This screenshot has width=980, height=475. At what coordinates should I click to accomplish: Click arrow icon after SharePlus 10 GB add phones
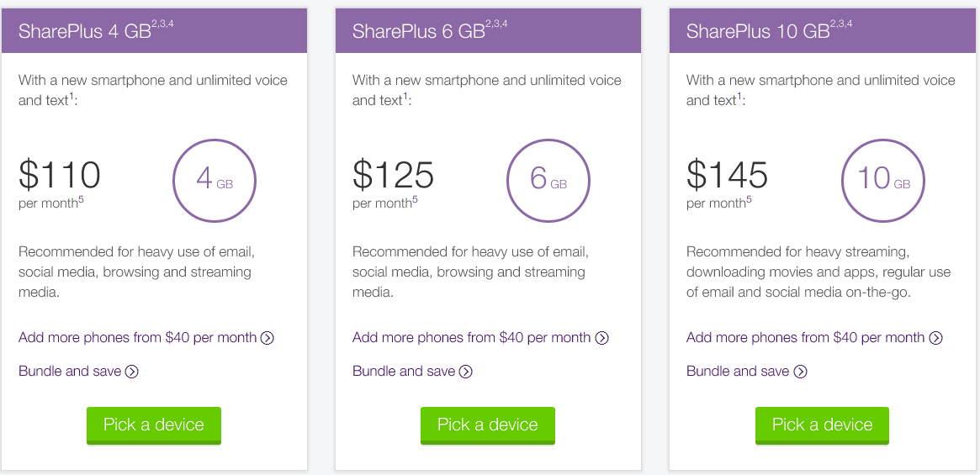point(935,338)
